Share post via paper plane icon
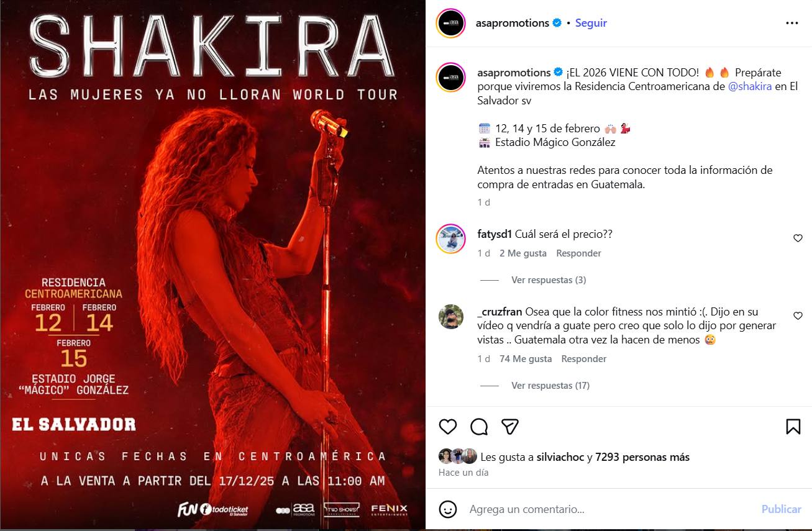This screenshot has height=531, width=812. (510, 427)
